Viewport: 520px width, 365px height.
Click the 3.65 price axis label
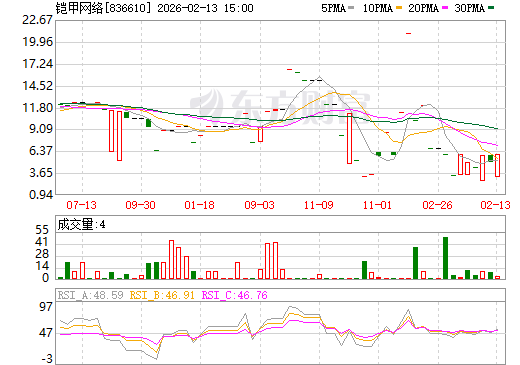click(x=41, y=173)
